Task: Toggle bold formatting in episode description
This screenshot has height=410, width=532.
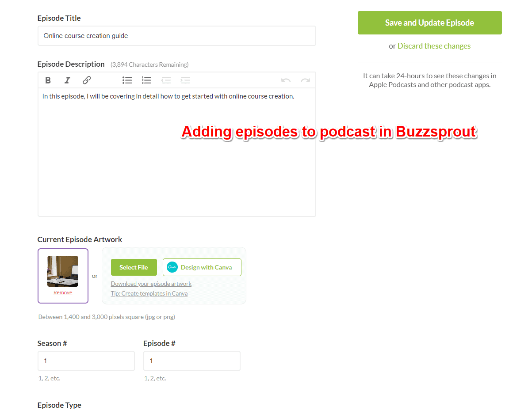Action: (48, 80)
